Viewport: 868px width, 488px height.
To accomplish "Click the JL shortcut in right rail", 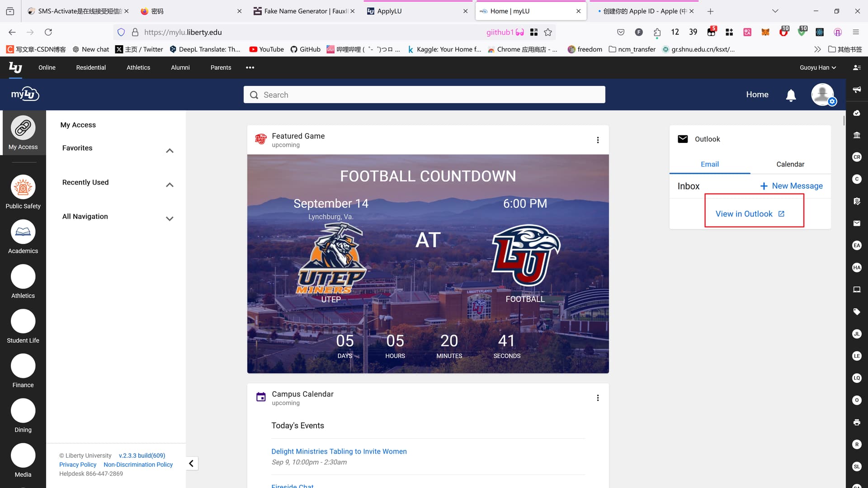I will point(857,334).
